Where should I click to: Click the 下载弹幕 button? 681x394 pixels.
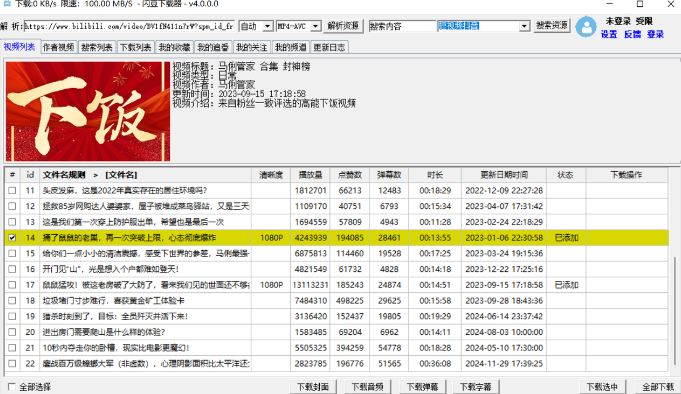[x=422, y=387]
